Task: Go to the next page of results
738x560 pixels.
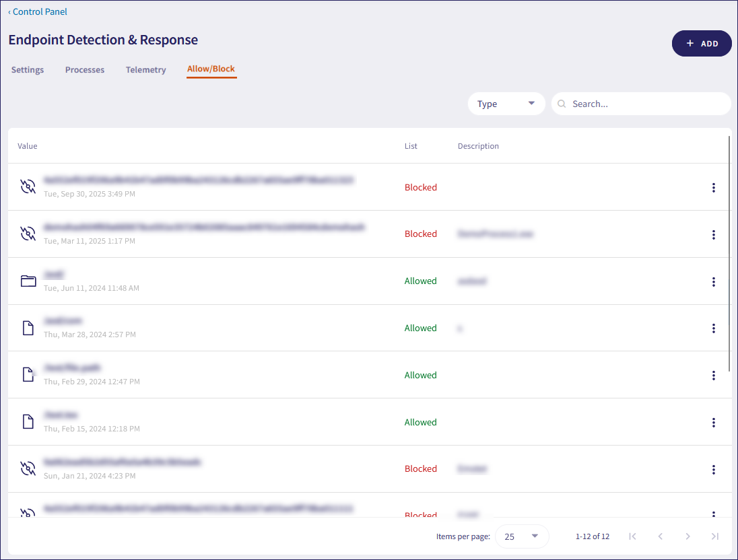Action: pyautogui.click(x=687, y=536)
